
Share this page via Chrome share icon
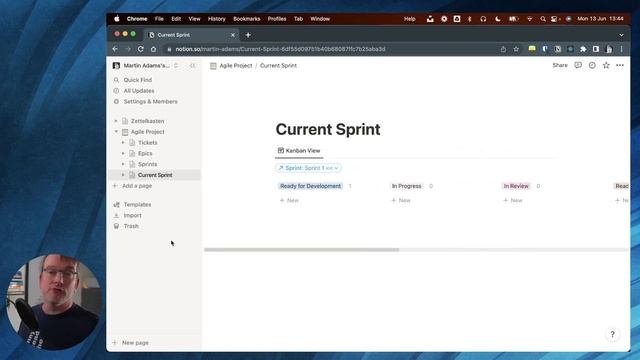click(503, 49)
